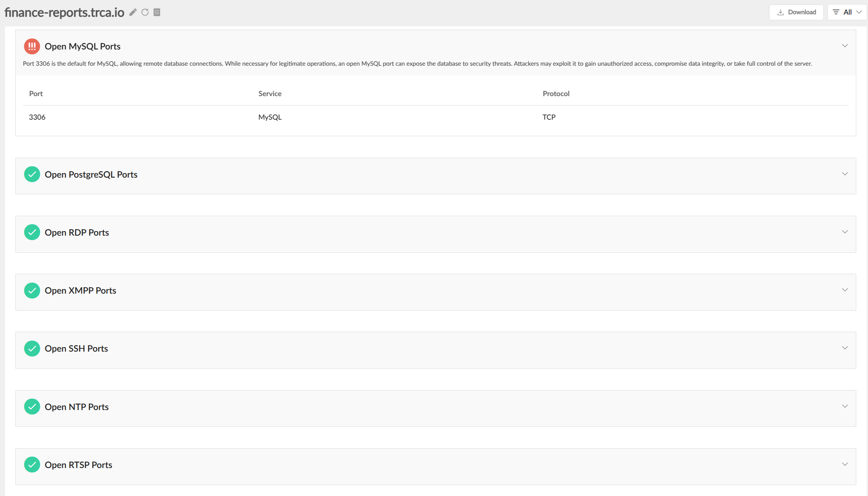Click the green check icon for NTP Ports

point(32,407)
